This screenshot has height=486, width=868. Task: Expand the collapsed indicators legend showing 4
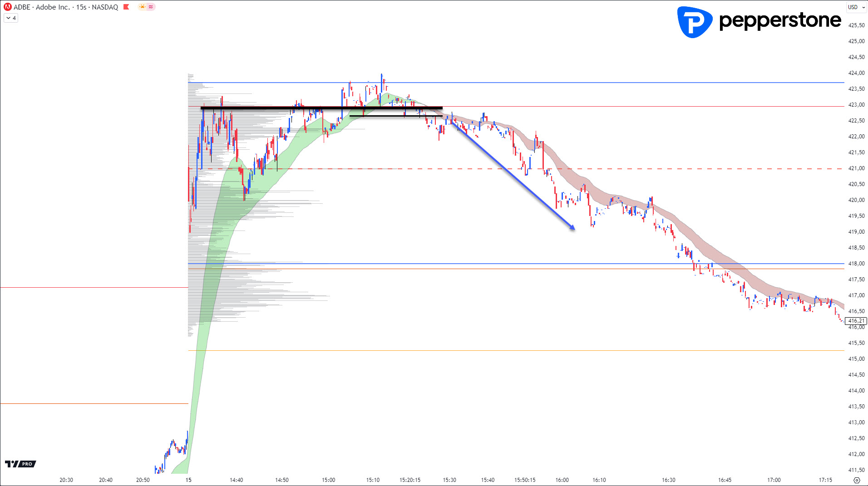pos(11,18)
